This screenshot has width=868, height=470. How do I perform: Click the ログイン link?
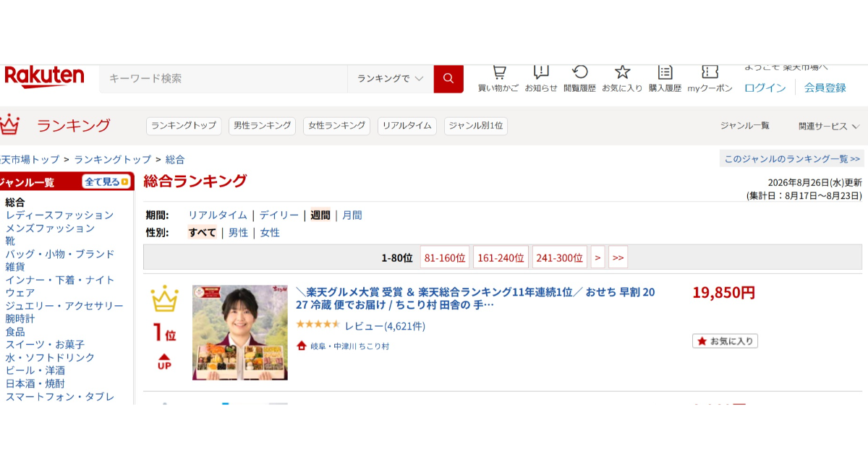(765, 87)
